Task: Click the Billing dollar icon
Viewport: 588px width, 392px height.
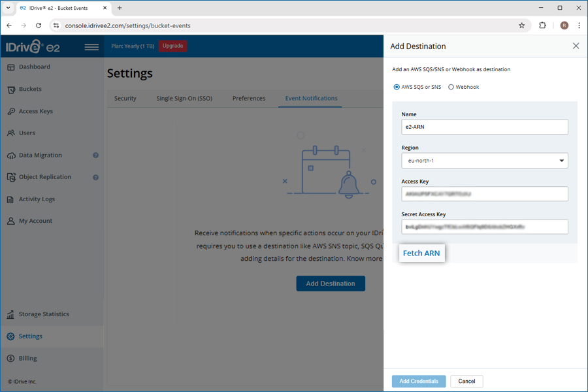Action: pyautogui.click(x=11, y=359)
